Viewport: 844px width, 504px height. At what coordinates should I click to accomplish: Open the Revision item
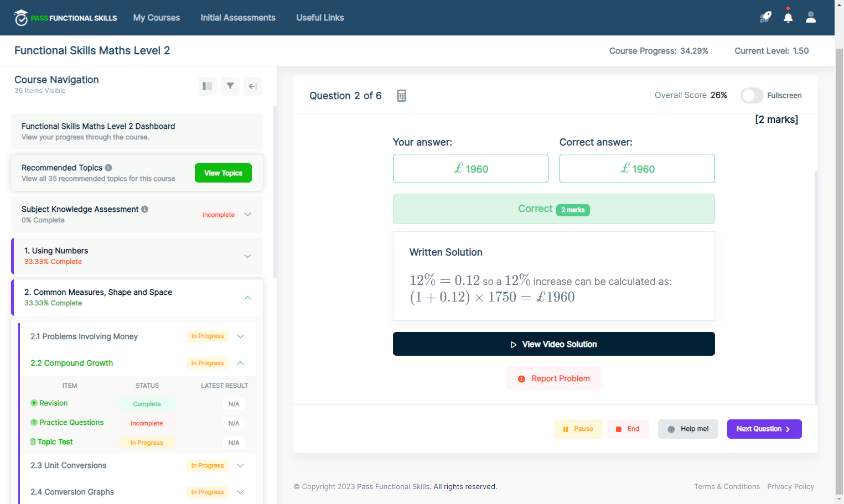point(54,403)
